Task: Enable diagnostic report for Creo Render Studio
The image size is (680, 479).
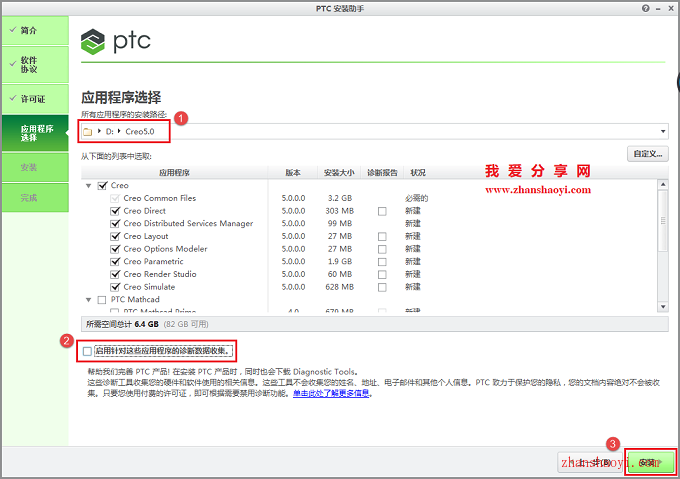Action: [x=382, y=275]
